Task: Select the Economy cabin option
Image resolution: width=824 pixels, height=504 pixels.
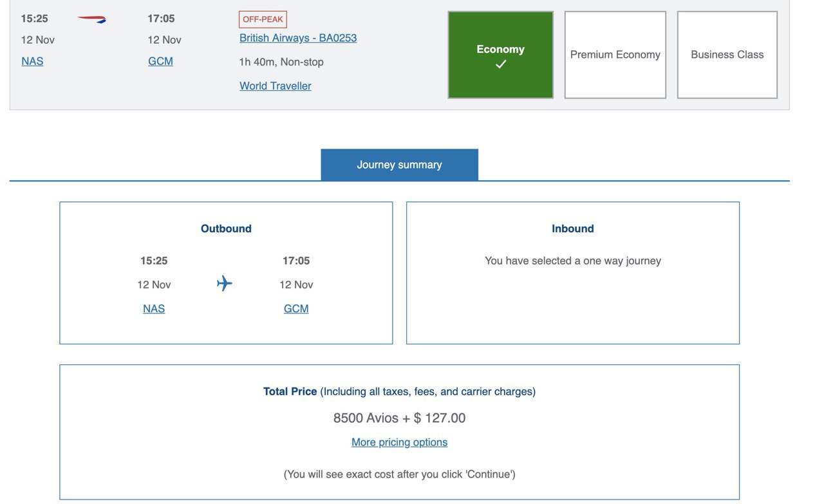Action: [x=500, y=55]
